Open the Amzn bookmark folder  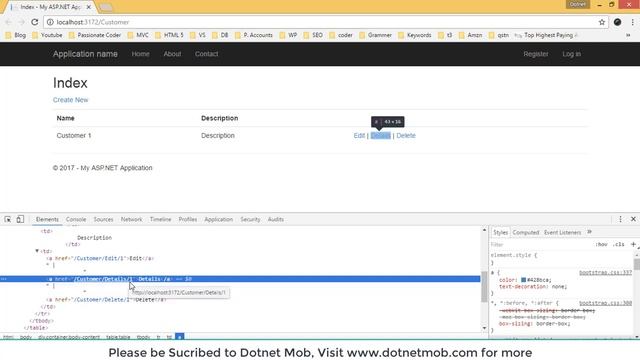point(471,35)
